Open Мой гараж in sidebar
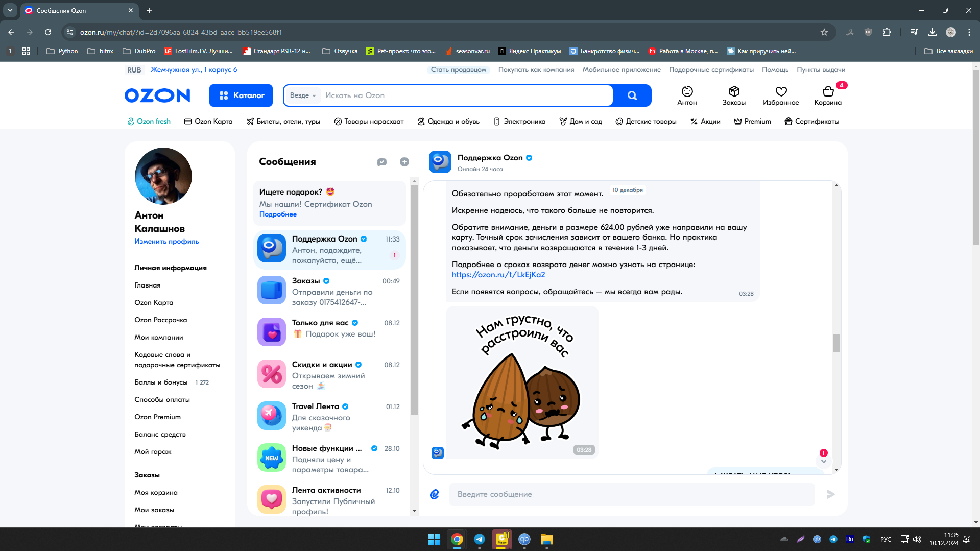This screenshot has height=551, width=980. click(x=153, y=452)
